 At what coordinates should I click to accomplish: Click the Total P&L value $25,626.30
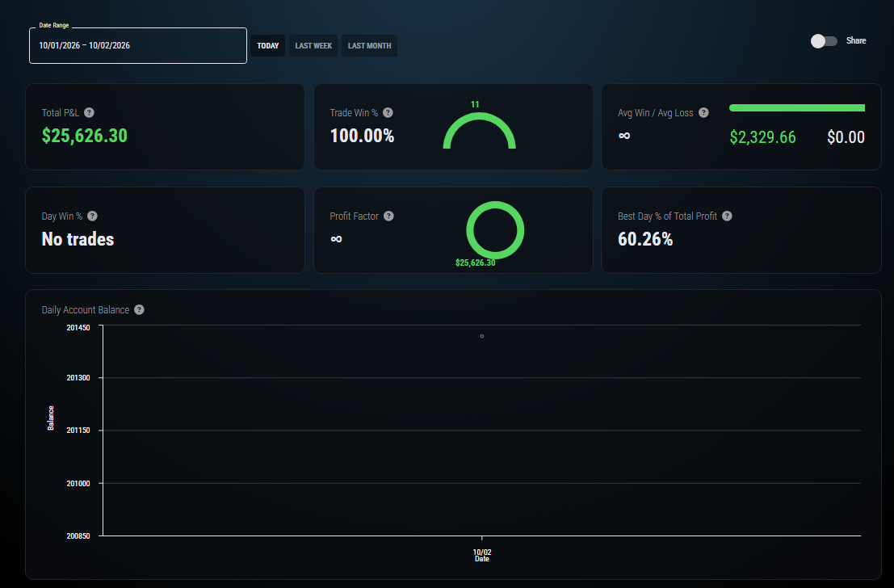point(84,136)
